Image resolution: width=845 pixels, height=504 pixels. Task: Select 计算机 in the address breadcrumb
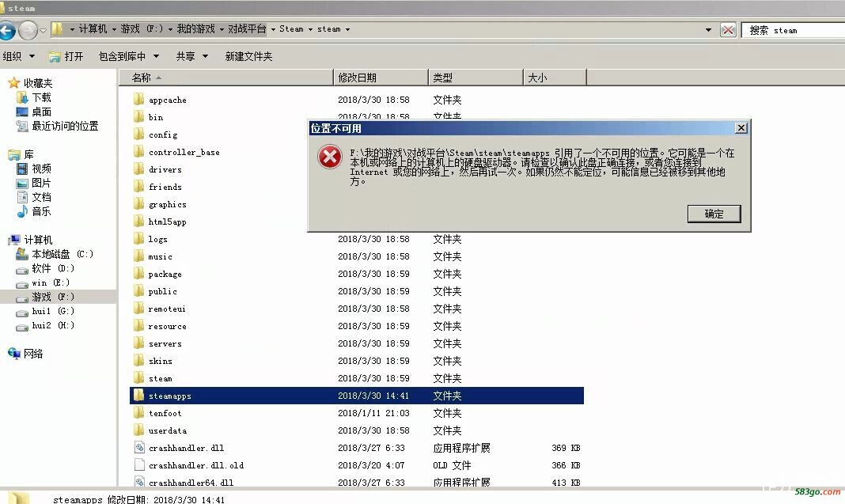pos(93,29)
